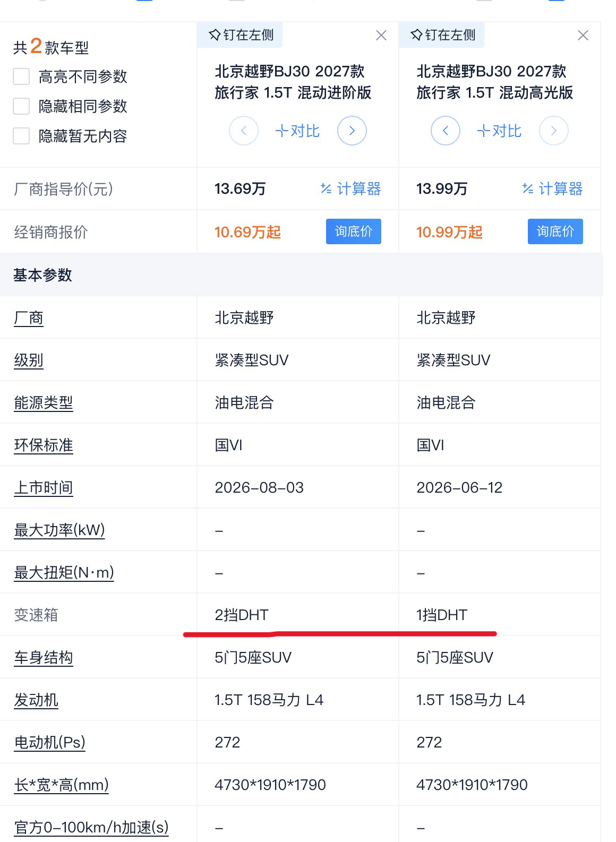Open the 最大功率(kW) parameter link
The image size is (616, 842).
[59, 530]
